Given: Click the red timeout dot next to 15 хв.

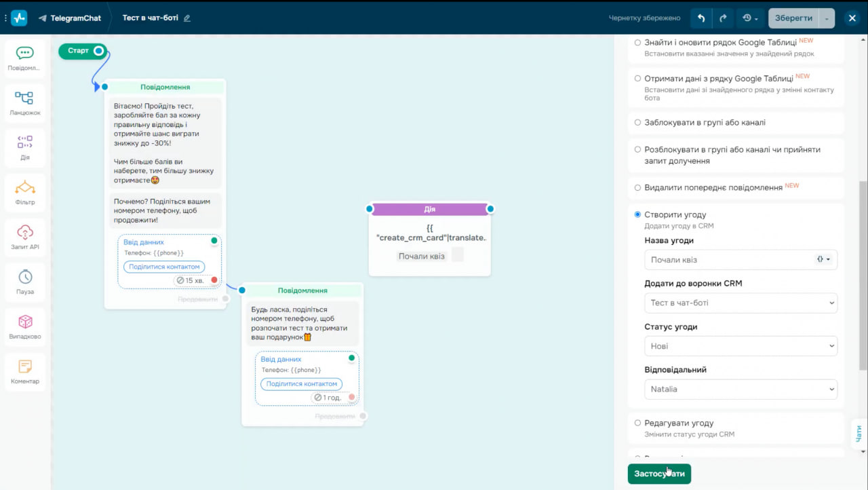Looking at the screenshot, I should pos(214,280).
